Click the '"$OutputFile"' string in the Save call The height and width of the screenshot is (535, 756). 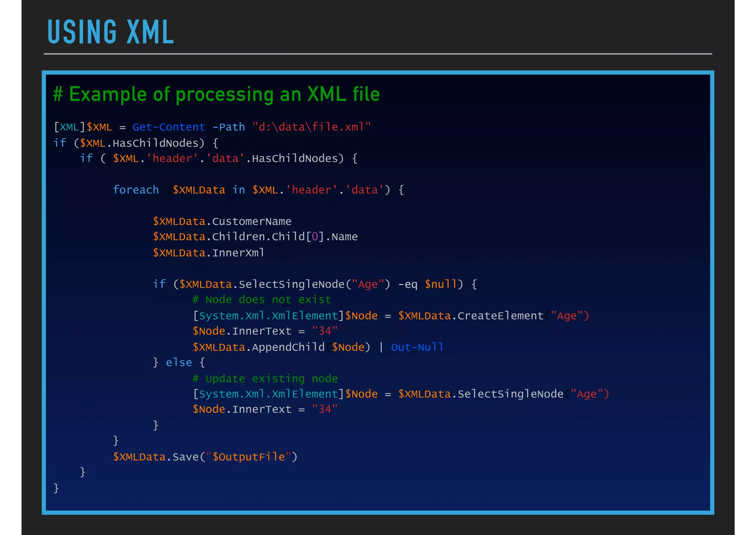coord(249,457)
